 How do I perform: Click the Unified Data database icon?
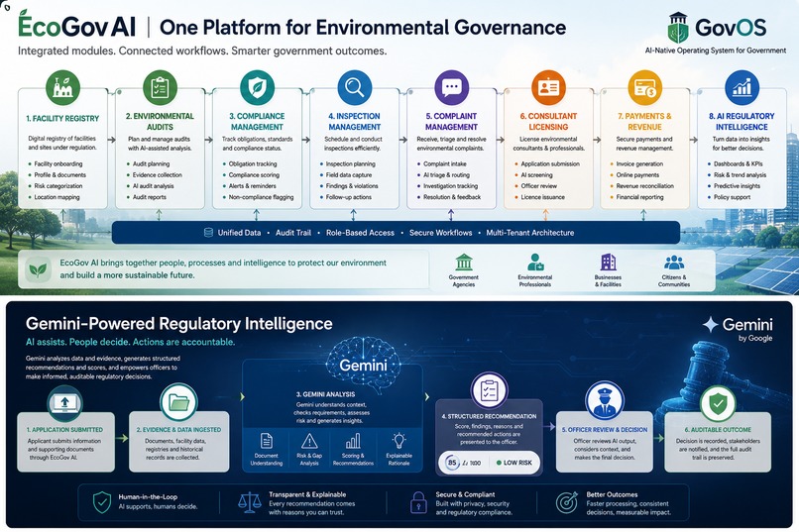click(x=208, y=233)
